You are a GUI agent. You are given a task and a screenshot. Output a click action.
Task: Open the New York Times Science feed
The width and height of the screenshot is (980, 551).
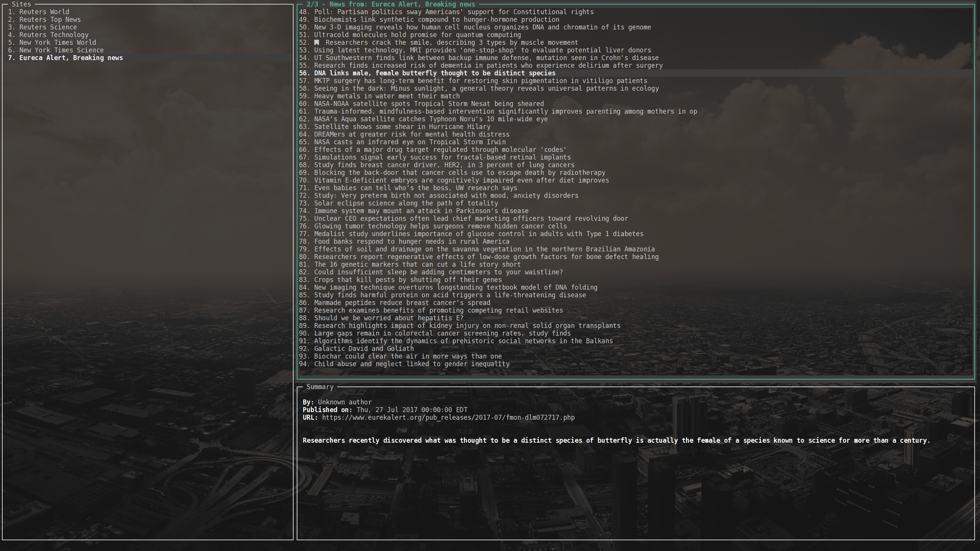coord(61,50)
